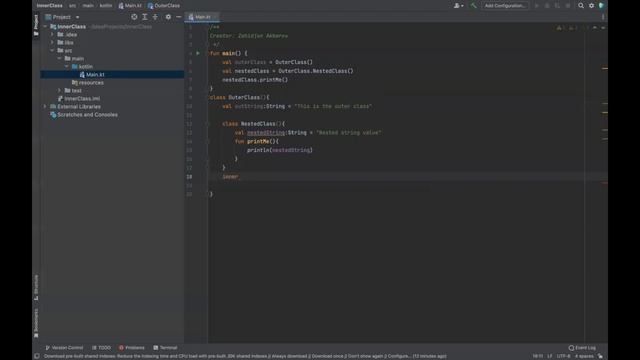Select Scratches and Consoles item

84,115
